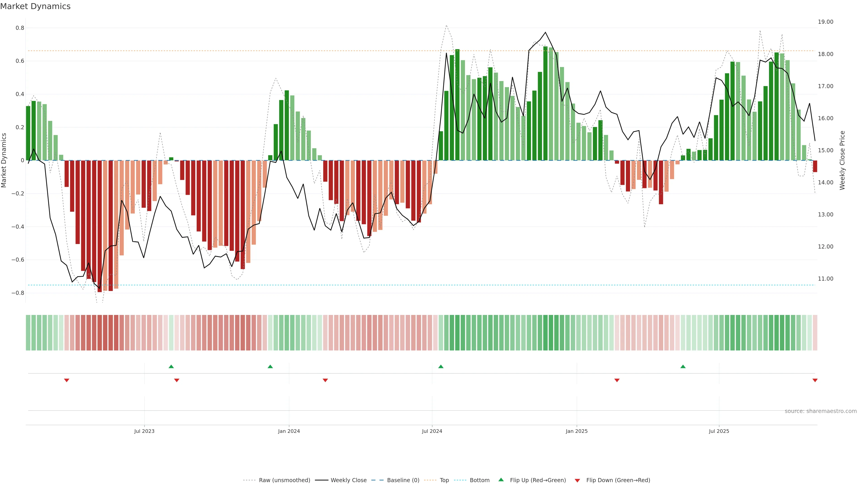Click the Flip Down red triangle legend icon
This screenshot has height=488, width=868.
(577, 480)
